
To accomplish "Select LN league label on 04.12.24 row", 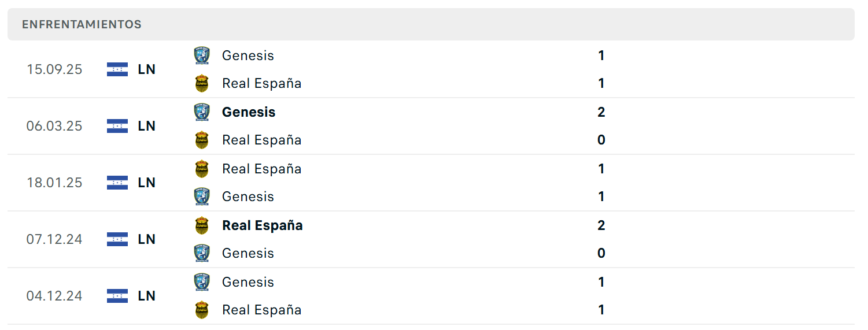I will click(147, 296).
